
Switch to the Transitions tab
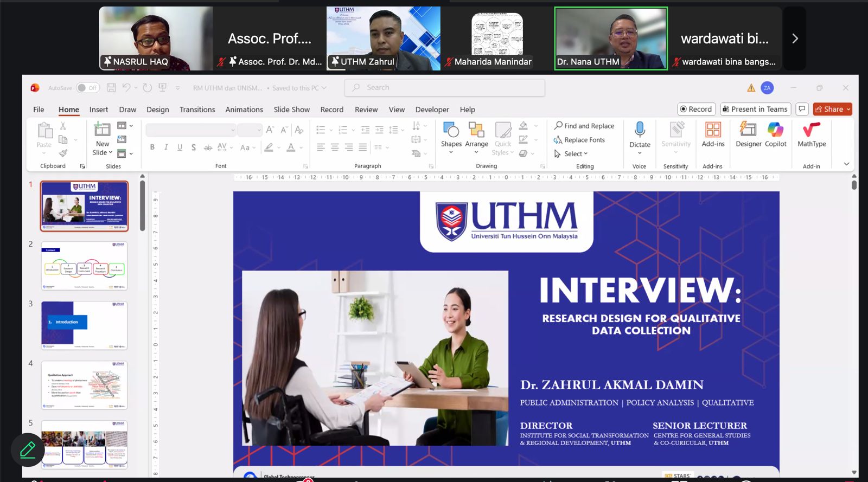197,110
